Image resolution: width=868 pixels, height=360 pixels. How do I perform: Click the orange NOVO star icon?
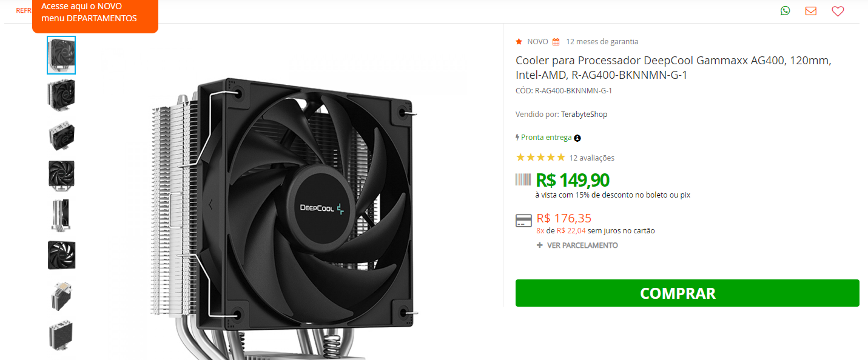[519, 42]
